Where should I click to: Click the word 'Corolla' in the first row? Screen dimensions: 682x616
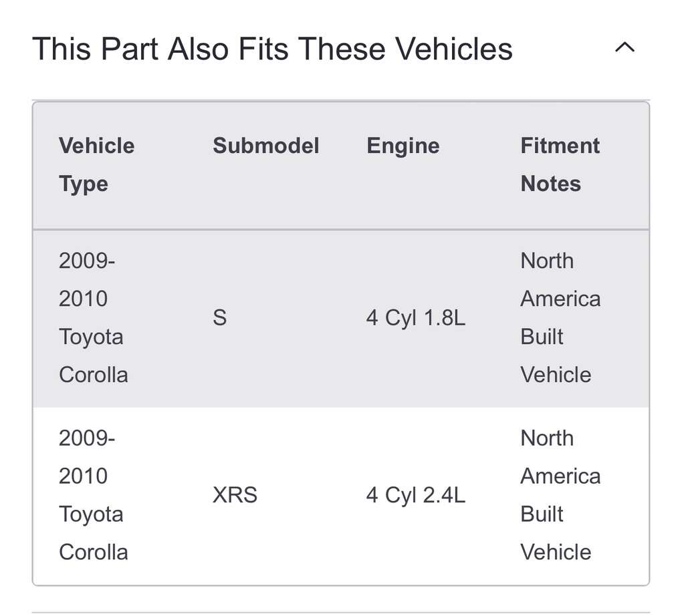(x=93, y=375)
